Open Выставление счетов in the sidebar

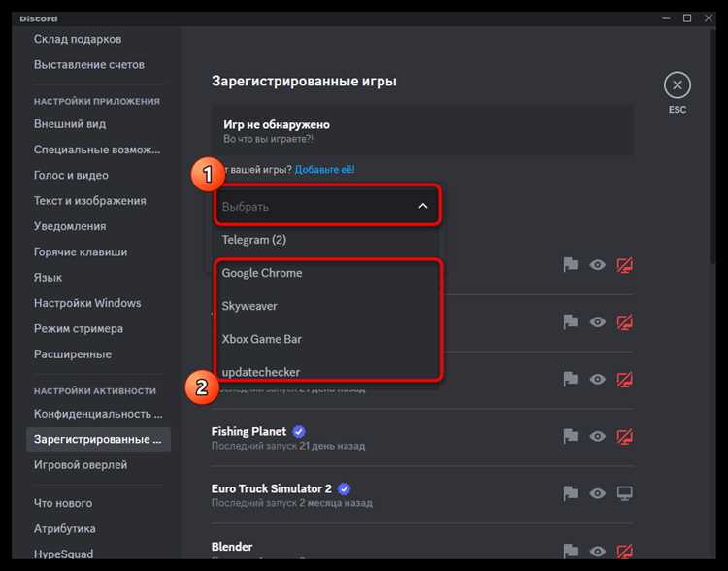88,65
